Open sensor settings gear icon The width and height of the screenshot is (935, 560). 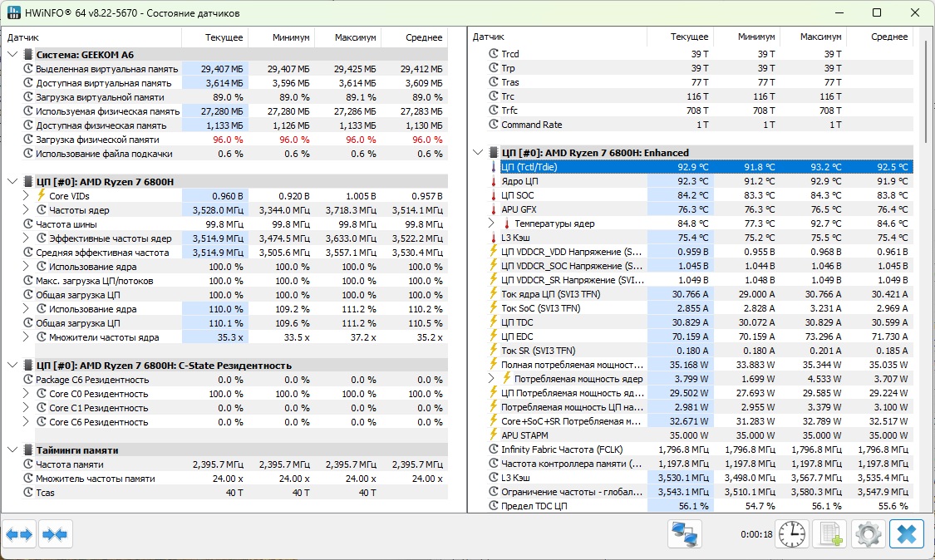tap(868, 534)
